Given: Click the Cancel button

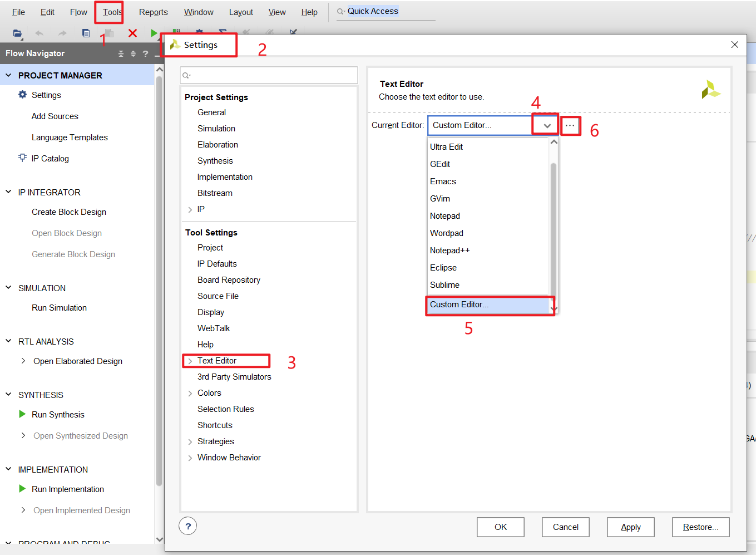Looking at the screenshot, I should [x=566, y=527].
